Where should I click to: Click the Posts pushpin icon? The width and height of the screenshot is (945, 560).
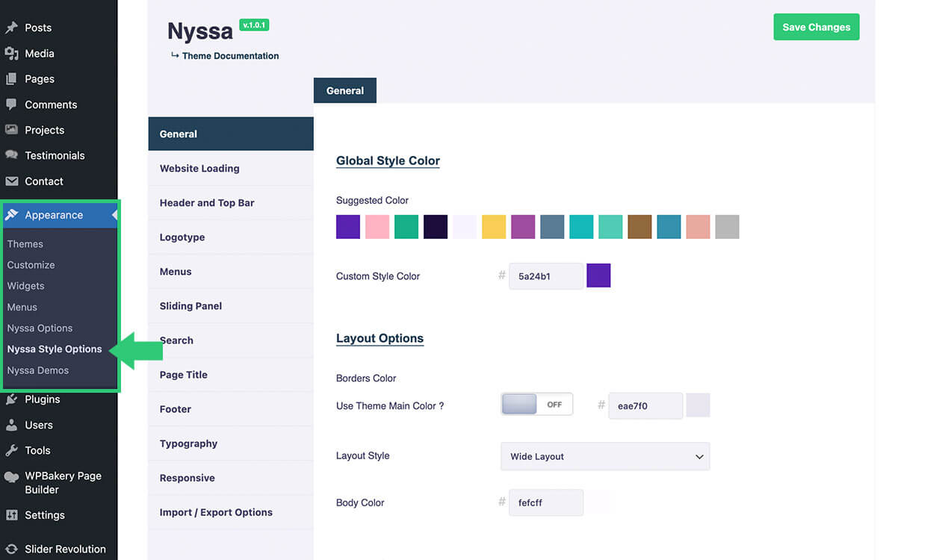(x=11, y=28)
